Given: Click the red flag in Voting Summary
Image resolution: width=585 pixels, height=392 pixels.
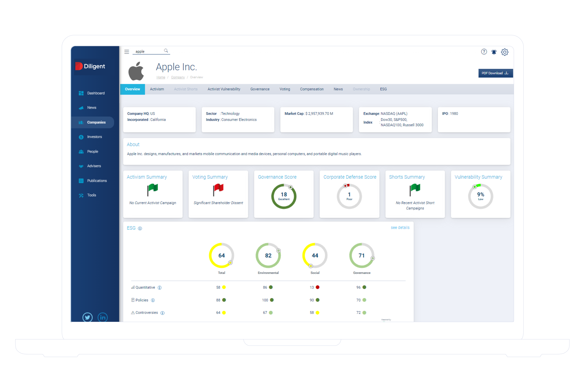Looking at the screenshot, I should coord(218,190).
